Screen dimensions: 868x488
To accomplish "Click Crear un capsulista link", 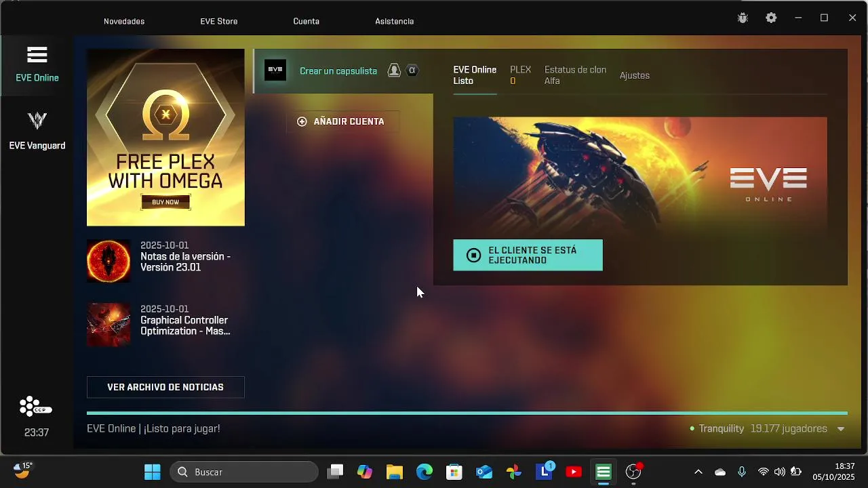I will click(x=338, y=70).
